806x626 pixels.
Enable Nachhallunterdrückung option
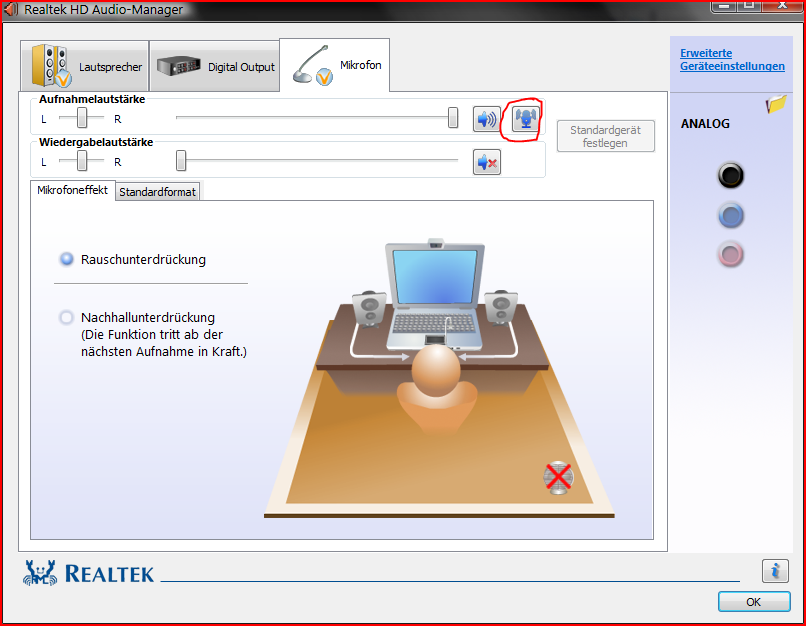pos(66,317)
